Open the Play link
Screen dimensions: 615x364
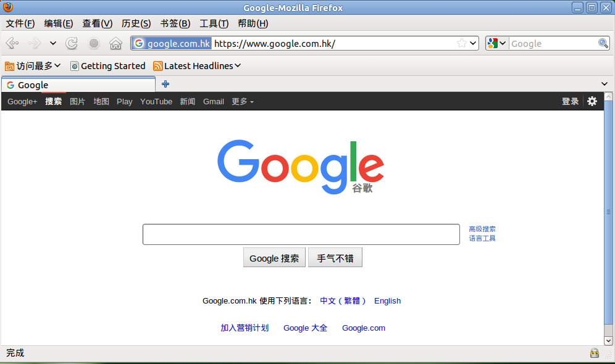click(x=124, y=101)
